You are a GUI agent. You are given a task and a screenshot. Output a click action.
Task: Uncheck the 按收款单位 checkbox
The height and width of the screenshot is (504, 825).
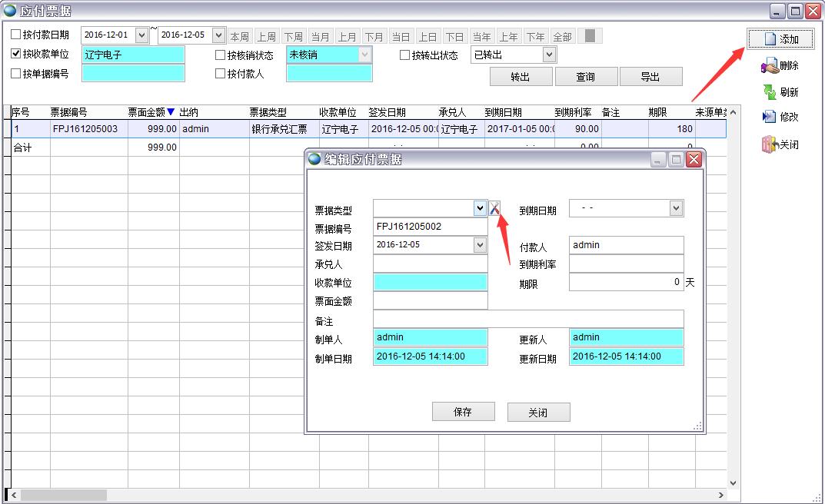tap(16, 55)
